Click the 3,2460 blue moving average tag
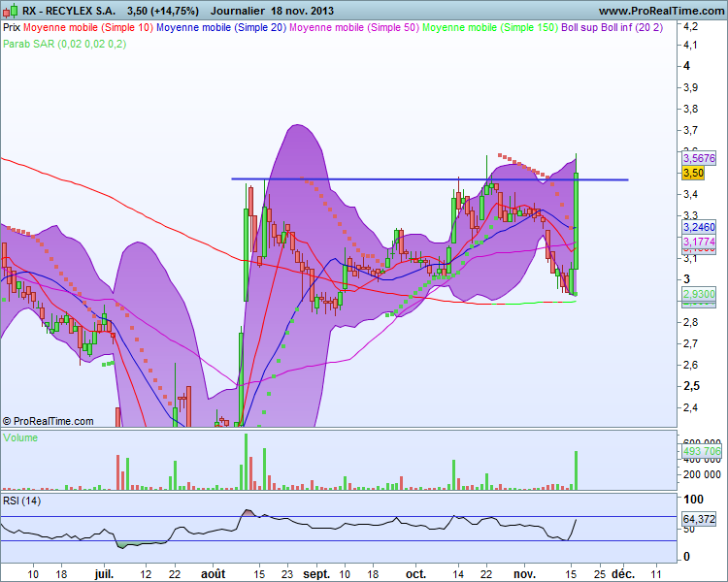Screen dimensions: 728x582 [699, 227]
